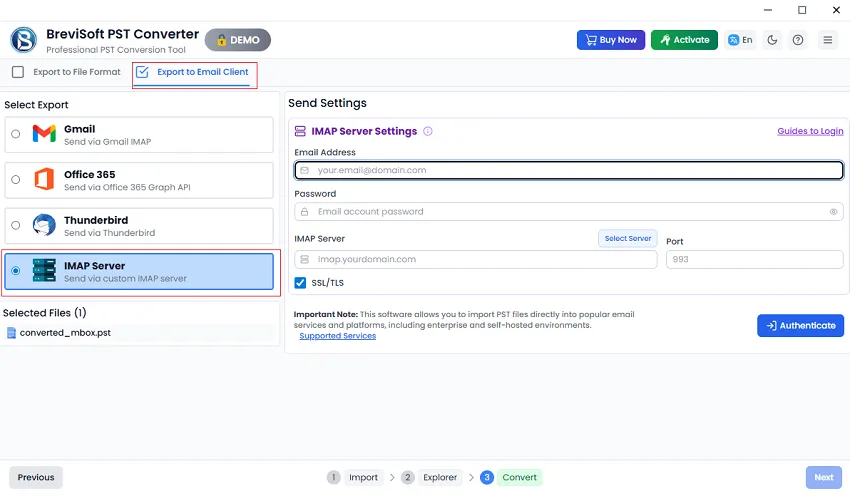Click the Thunderbird logo icon

(x=44, y=224)
